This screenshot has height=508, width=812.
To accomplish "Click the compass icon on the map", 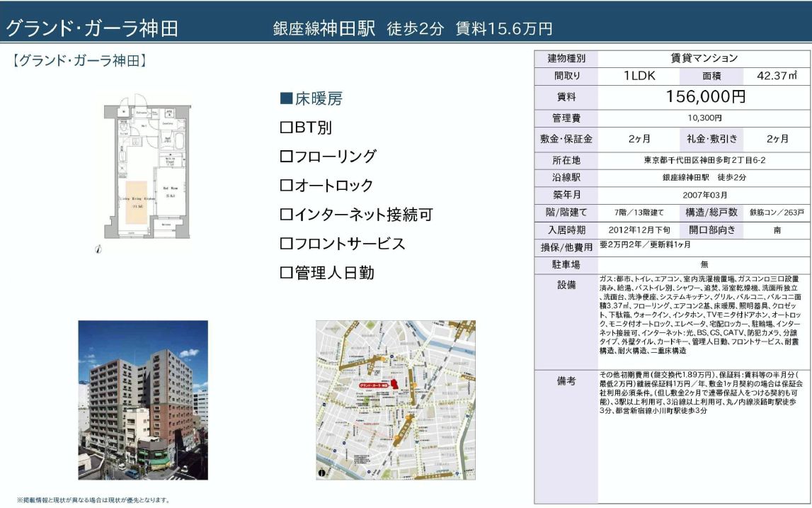I will (322, 473).
